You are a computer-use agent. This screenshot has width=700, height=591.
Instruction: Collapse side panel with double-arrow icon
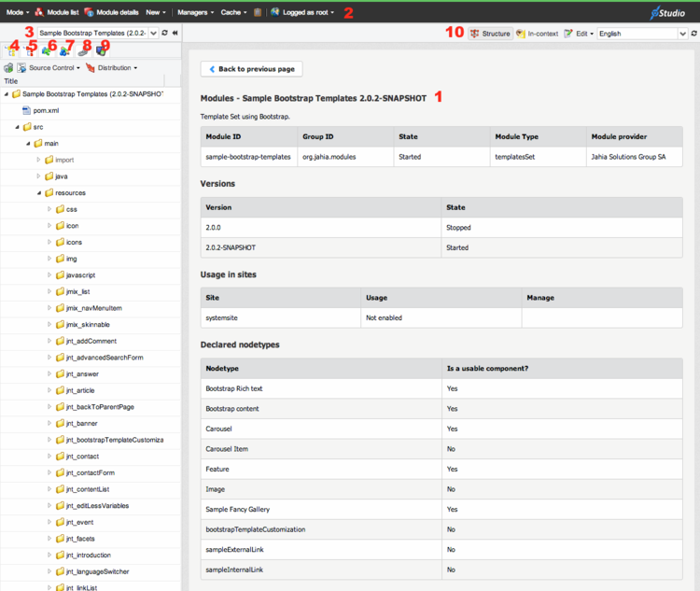coord(175,33)
